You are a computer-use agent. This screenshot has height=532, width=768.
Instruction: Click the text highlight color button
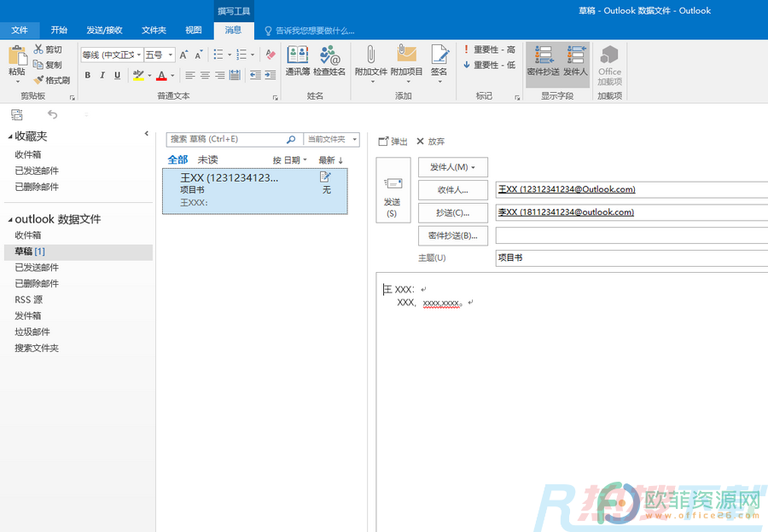point(138,75)
